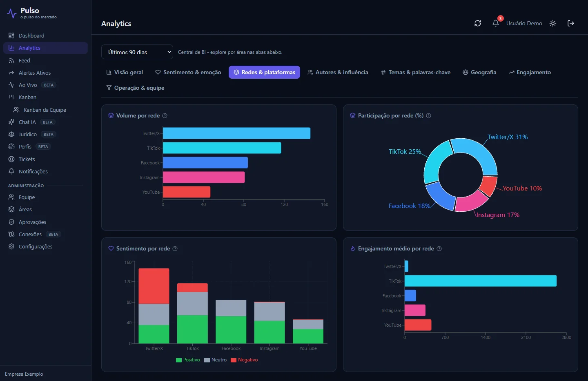This screenshot has width=588, height=381.
Task: Switch to the Engajamento tab
Action: 530,72
